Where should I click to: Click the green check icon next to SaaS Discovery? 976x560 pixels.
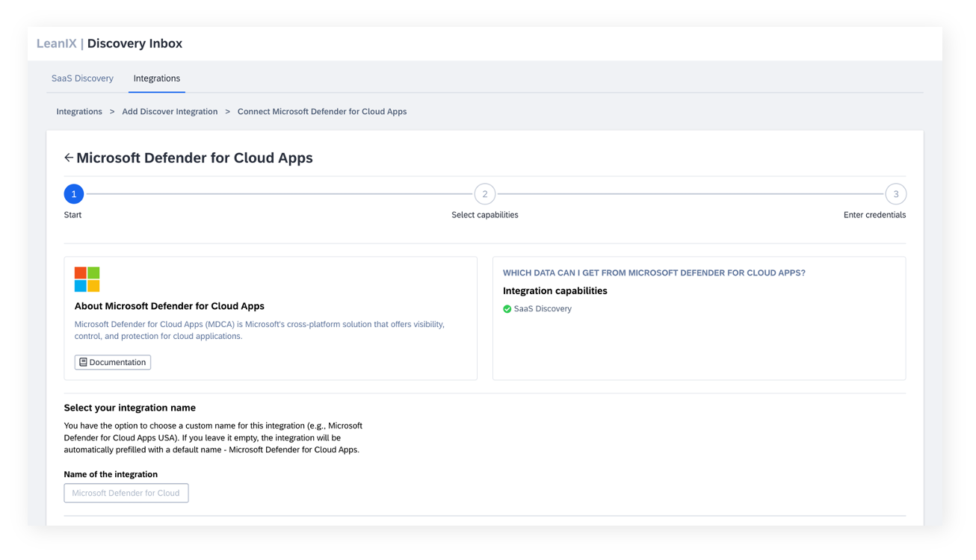tap(507, 309)
